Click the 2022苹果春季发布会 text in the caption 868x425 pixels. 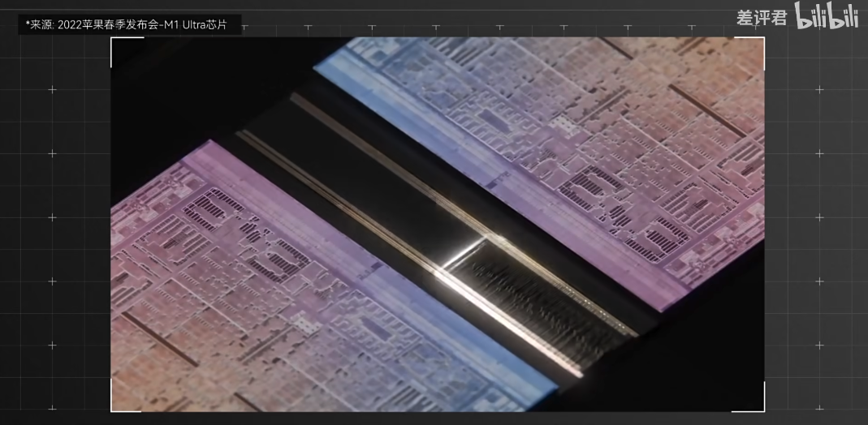click(107, 25)
